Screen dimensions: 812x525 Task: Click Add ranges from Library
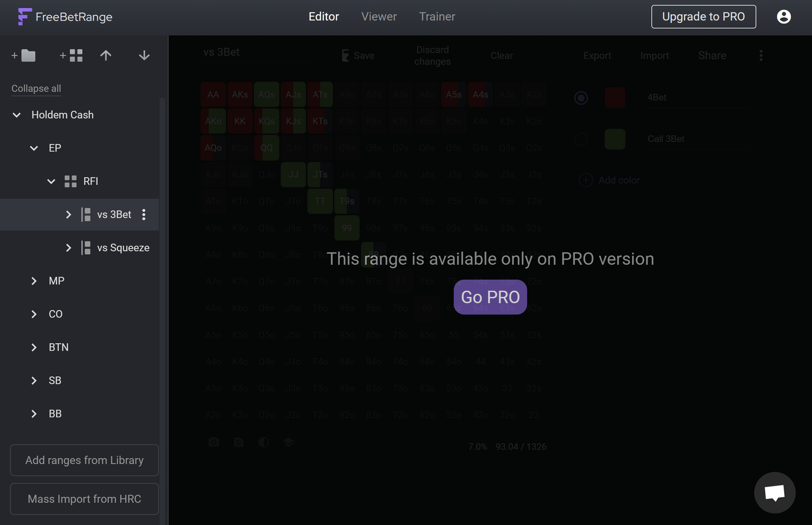[x=84, y=460]
